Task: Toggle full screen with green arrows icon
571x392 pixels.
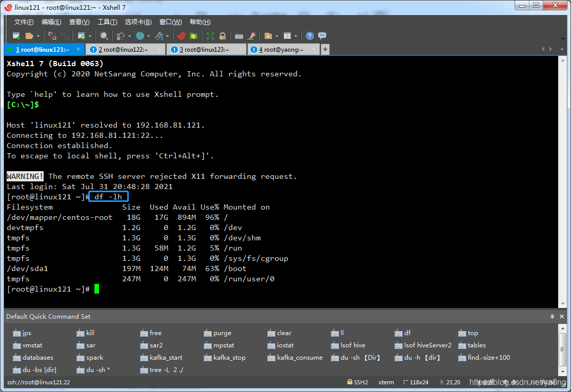Action: pos(210,36)
